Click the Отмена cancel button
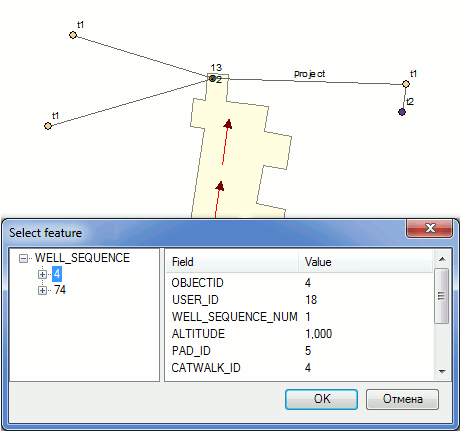 [x=402, y=399]
